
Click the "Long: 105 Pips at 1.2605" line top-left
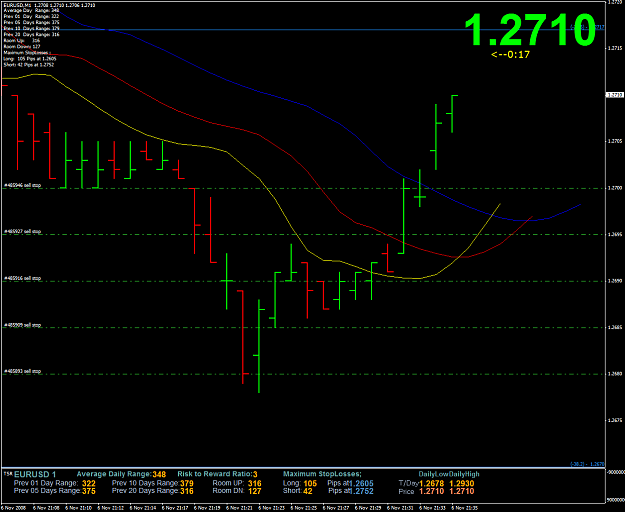29,59
